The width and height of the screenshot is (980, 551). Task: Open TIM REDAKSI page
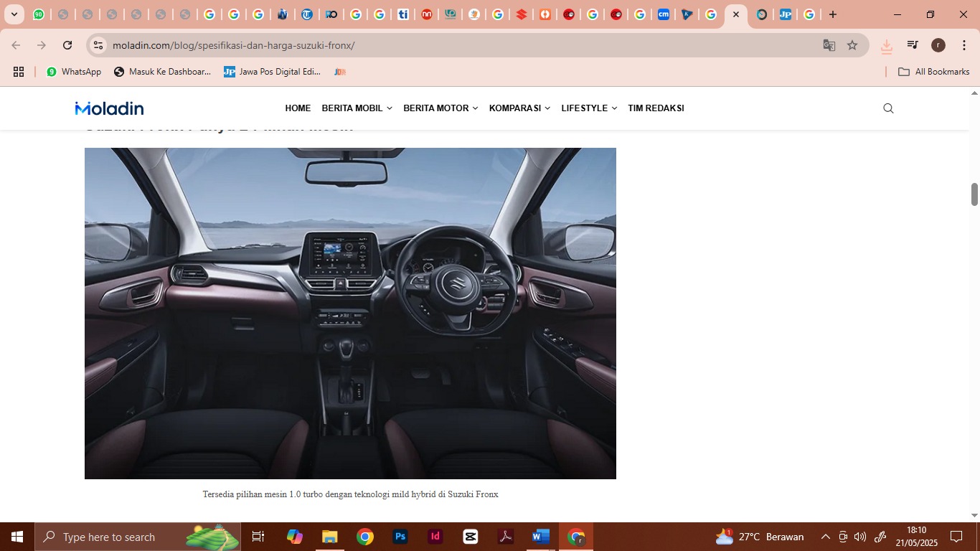point(656,108)
